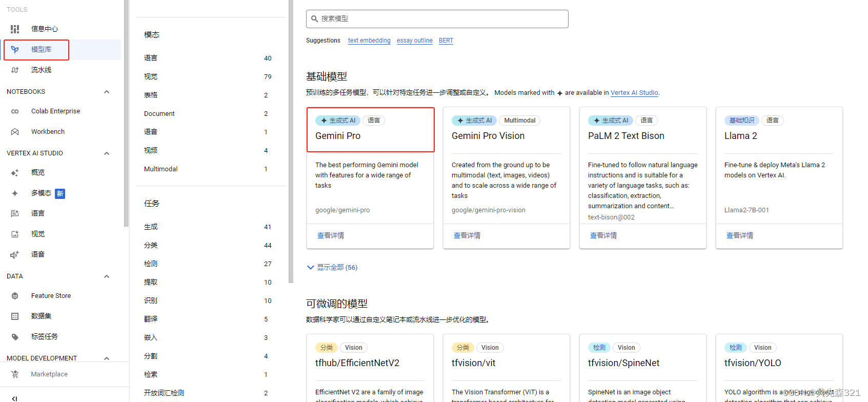Click the 基础知识 badge on Llama 2
Viewport: 868px width, 402px height.
coord(741,120)
